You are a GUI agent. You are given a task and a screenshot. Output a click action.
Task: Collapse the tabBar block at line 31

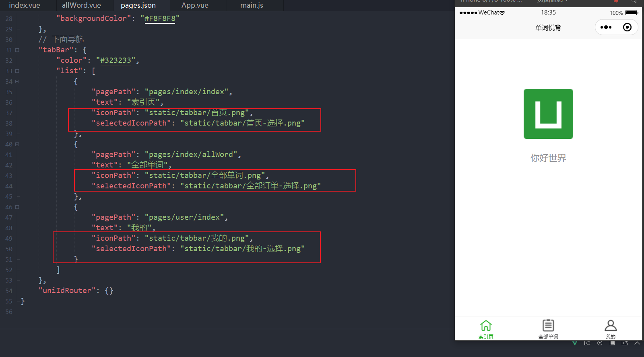(17, 50)
